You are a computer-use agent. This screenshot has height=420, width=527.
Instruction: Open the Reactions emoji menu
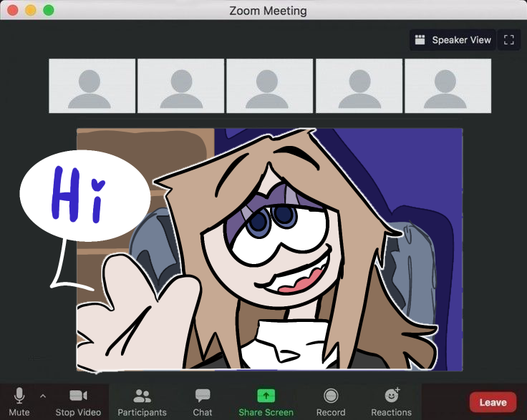pos(392,396)
